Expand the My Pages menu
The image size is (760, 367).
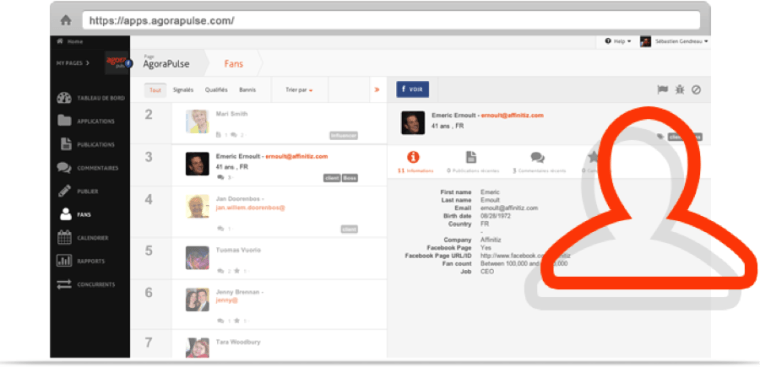point(73,63)
